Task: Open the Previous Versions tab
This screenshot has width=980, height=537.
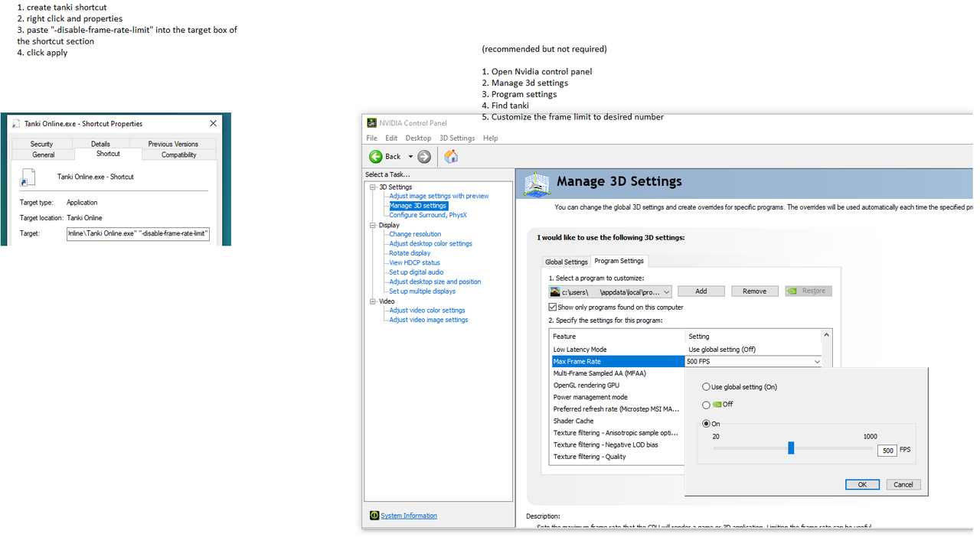Action: pos(173,144)
